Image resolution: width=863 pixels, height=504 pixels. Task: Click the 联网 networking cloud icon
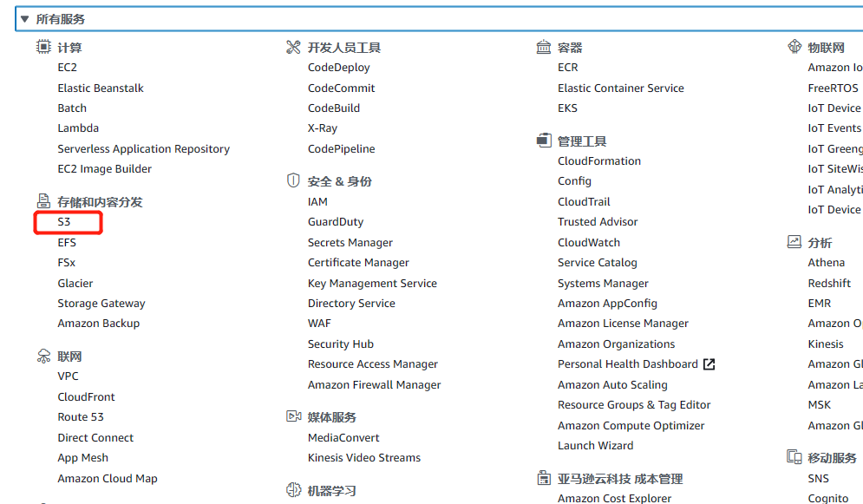point(43,356)
